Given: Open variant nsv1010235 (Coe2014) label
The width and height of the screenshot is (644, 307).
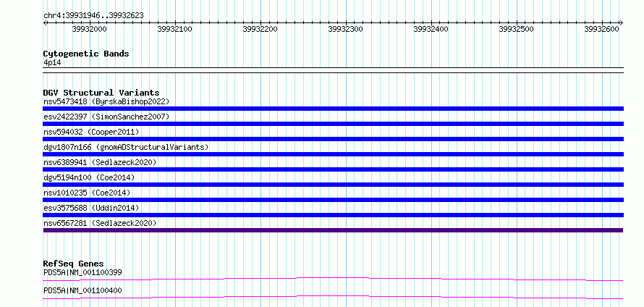Looking at the screenshot, I should [x=87, y=193].
